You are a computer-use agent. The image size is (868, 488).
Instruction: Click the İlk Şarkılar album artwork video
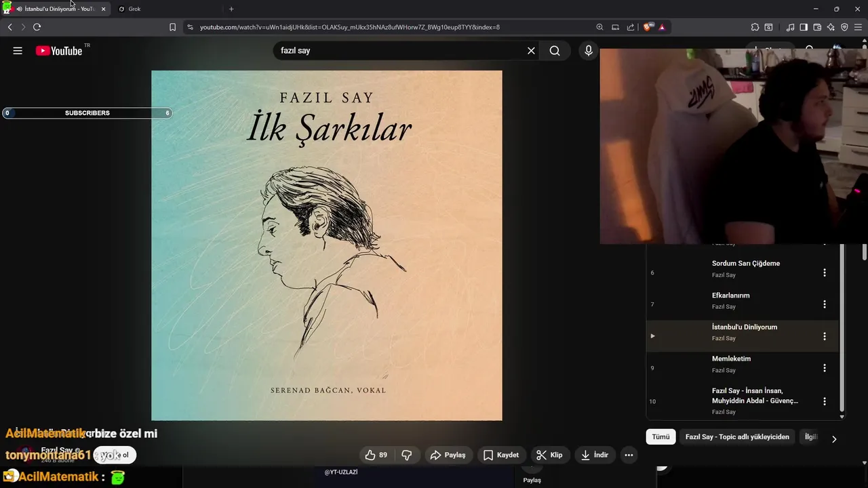pyautogui.click(x=327, y=245)
